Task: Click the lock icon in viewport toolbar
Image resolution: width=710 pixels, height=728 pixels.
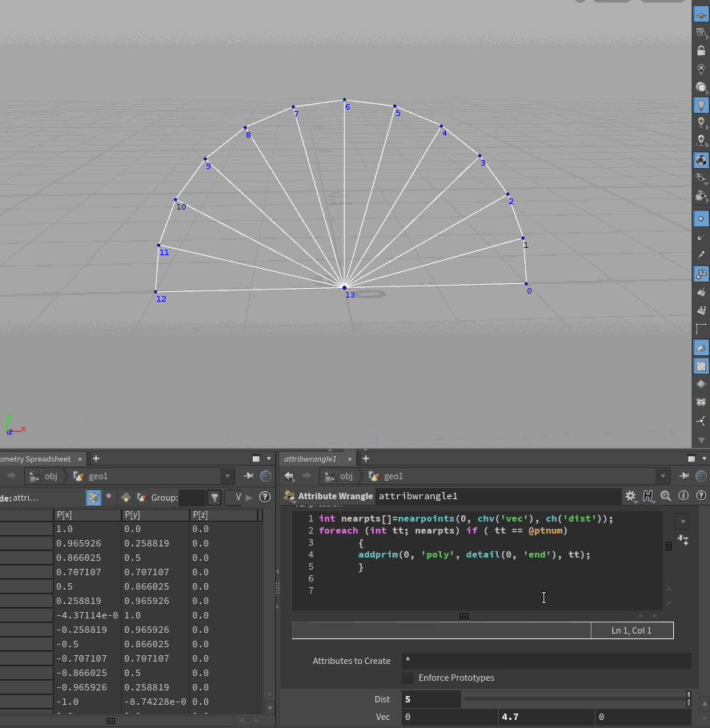Action: pyautogui.click(x=701, y=50)
